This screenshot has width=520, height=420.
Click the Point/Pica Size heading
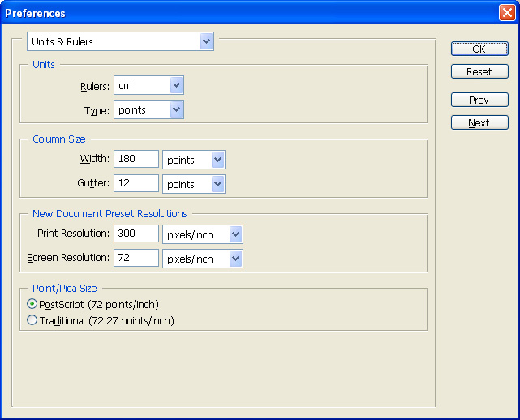pyautogui.click(x=65, y=289)
